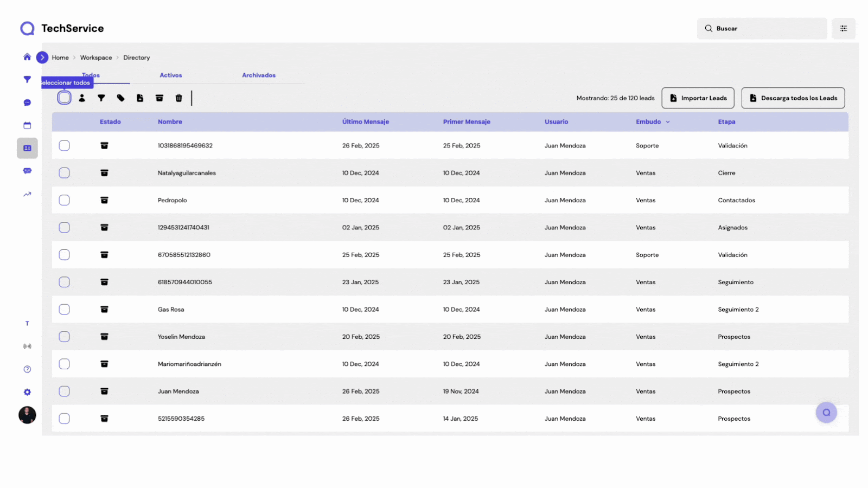This screenshot has width=868, height=488.
Task: Switch to the Activos tab
Action: (x=171, y=75)
